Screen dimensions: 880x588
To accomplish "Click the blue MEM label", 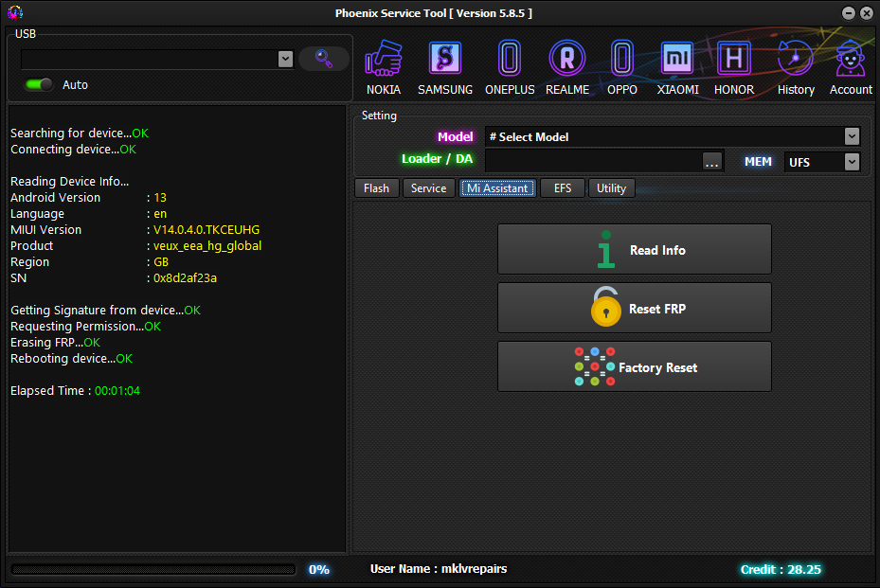I will point(758,162).
